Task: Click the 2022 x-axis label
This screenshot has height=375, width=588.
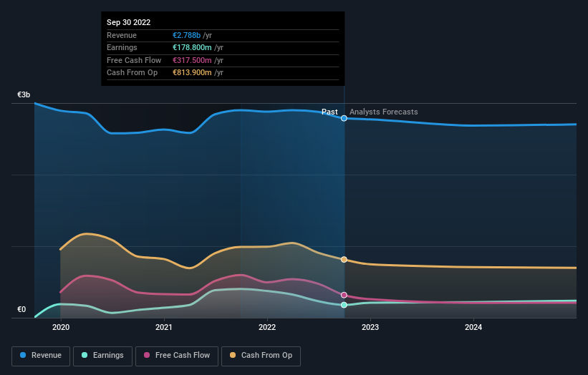Action: pos(267,328)
